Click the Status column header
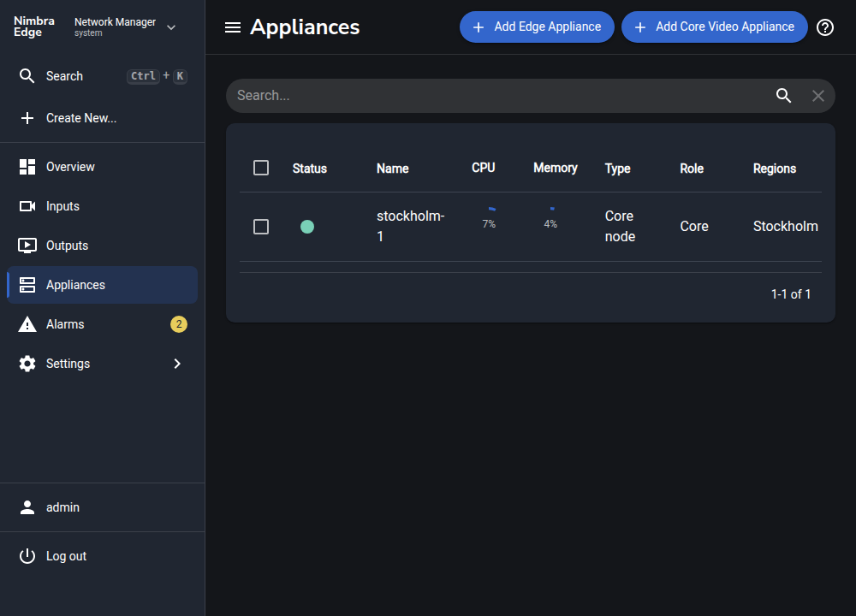Viewport: 856px width, 616px height. coord(310,169)
